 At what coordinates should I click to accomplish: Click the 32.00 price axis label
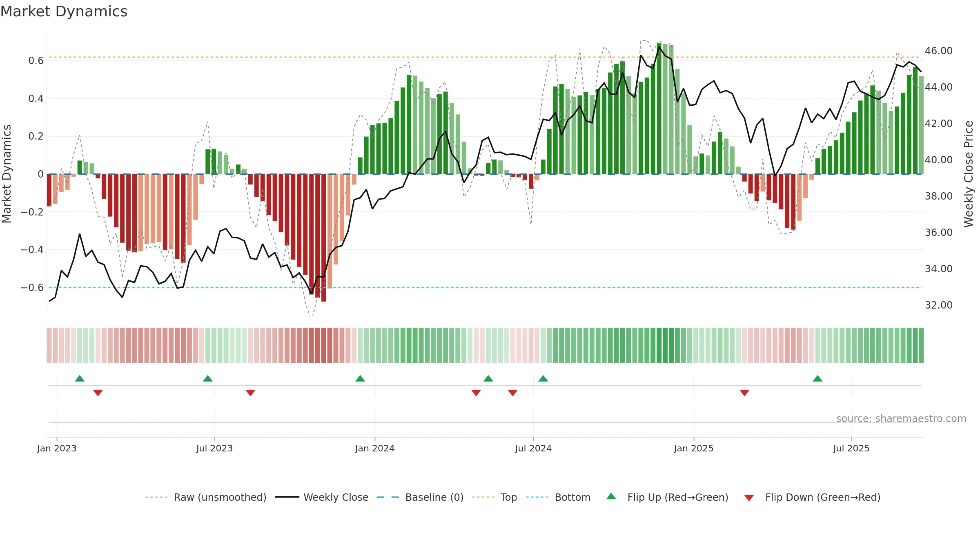(x=939, y=305)
